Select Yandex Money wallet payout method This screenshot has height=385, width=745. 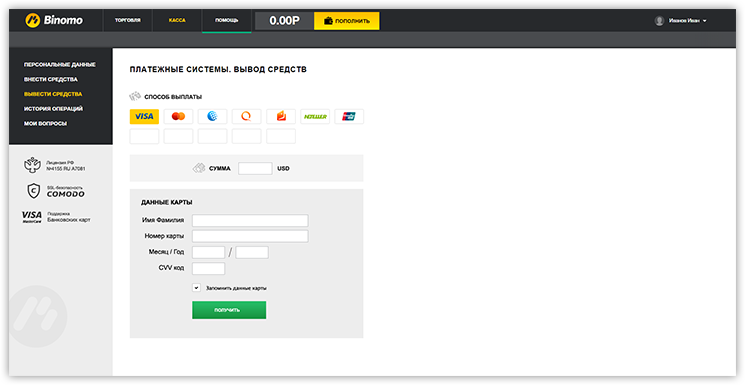click(x=281, y=116)
